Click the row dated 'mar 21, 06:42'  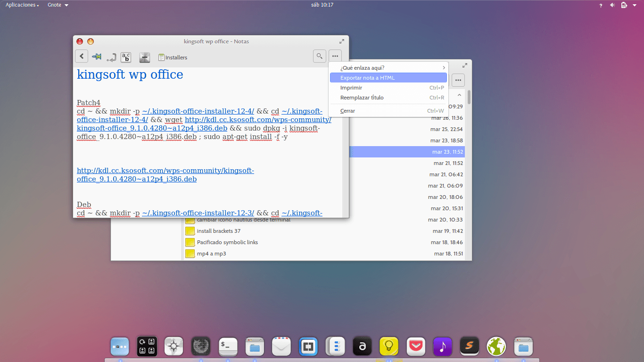click(406, 174)
